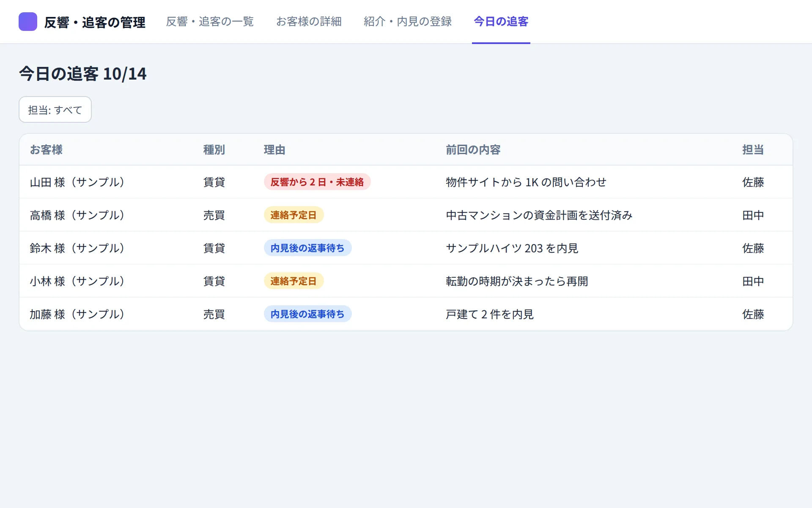Open customer 鈴木 様（サンプル）
The width and height of the screenshot is (812, 508).
77,248
